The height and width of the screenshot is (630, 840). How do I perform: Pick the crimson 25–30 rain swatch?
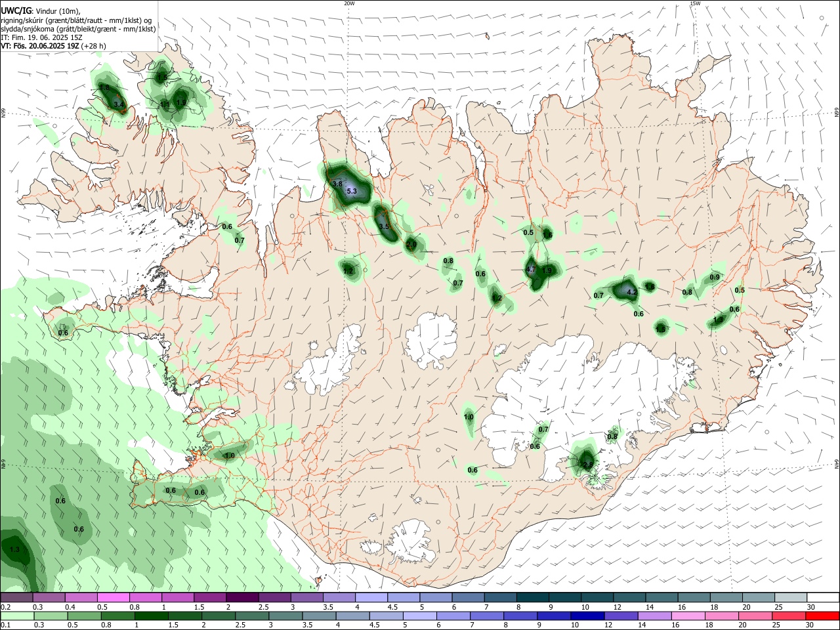789,616
